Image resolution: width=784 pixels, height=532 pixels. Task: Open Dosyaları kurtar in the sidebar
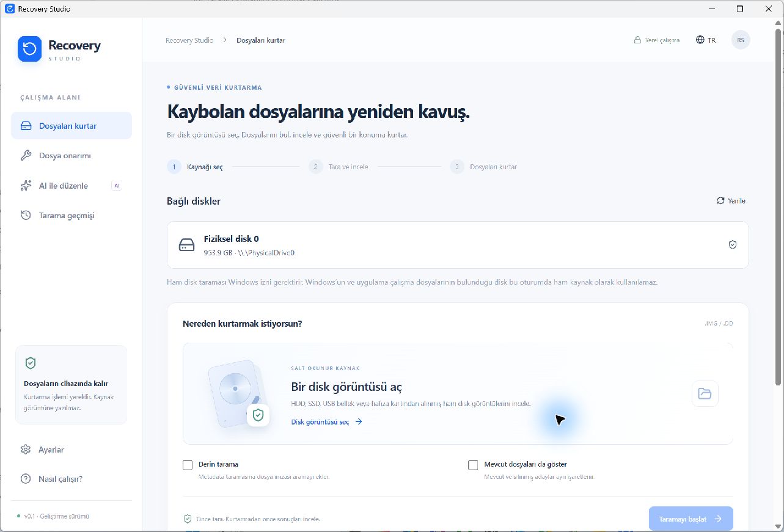(71, 126)
